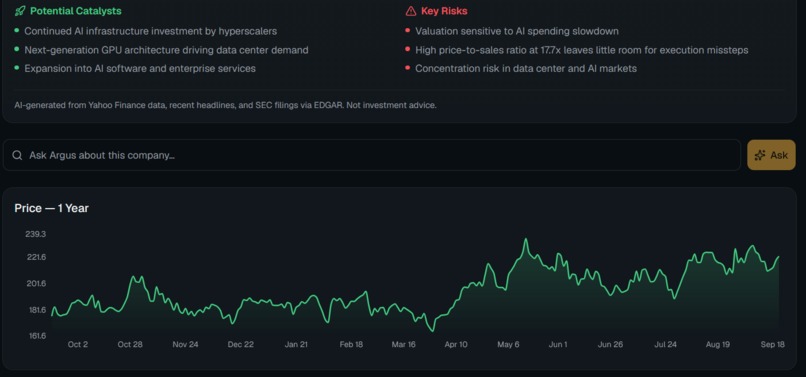806x377 pixels.
Task: Click the Sep 18 date label
Action: point(773,345)
